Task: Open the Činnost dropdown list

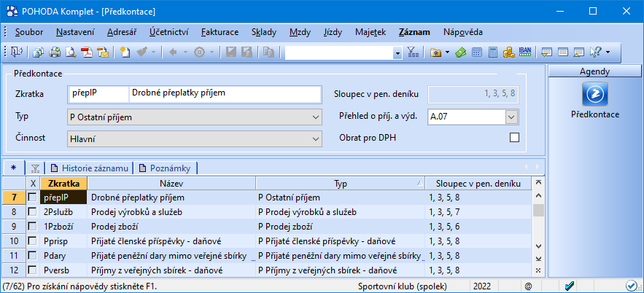Action: coord(315,138)
